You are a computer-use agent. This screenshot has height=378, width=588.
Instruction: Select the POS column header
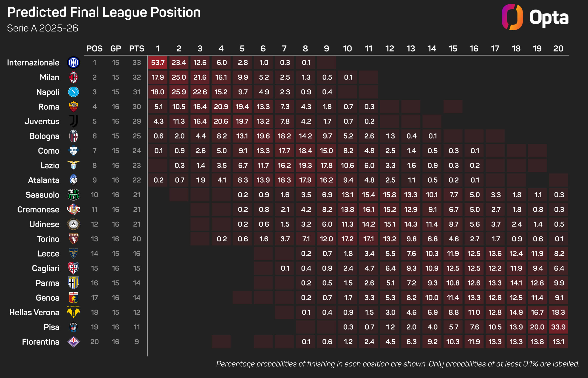(95, 49)
